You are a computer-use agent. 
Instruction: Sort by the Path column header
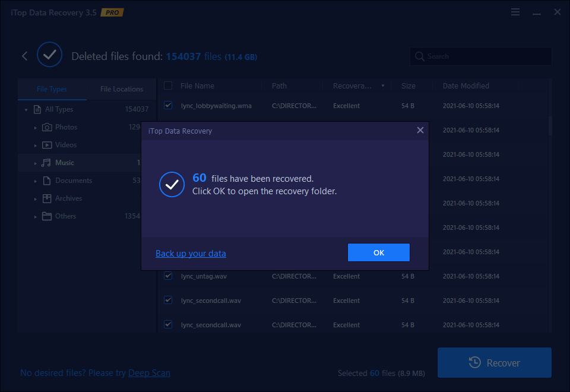(279, 86)
